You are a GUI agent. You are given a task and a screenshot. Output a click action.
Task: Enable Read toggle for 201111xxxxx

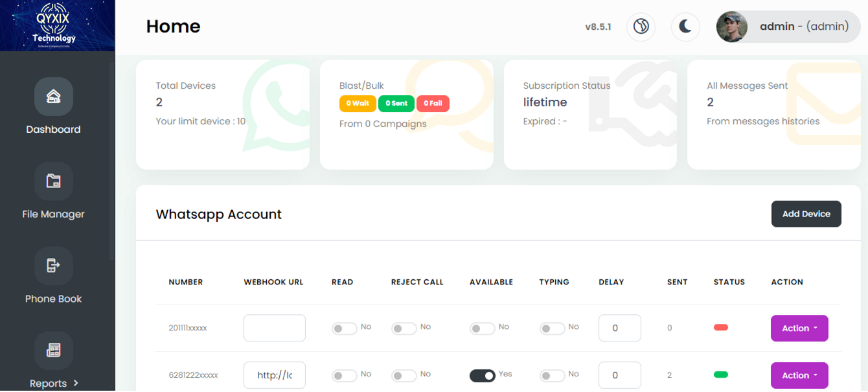[x=344, y=329]
